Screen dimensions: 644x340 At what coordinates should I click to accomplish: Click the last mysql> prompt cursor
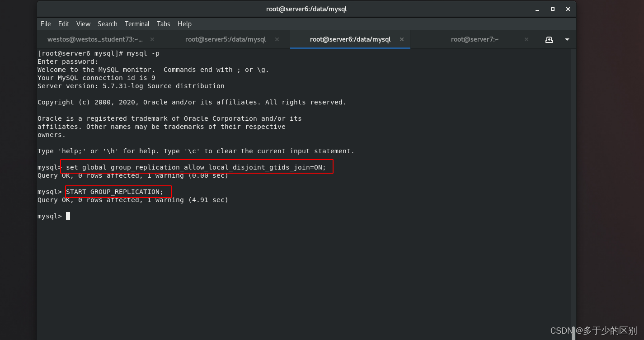tap(68, 216)
